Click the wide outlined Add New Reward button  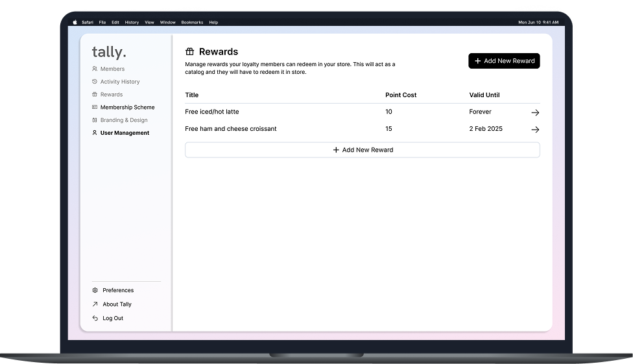[362, 150]
